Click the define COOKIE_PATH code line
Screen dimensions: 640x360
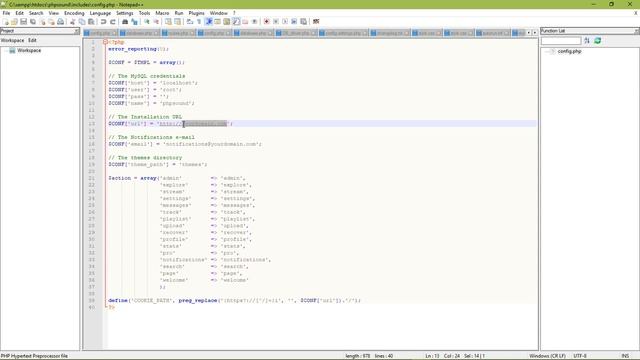point(235,300)
